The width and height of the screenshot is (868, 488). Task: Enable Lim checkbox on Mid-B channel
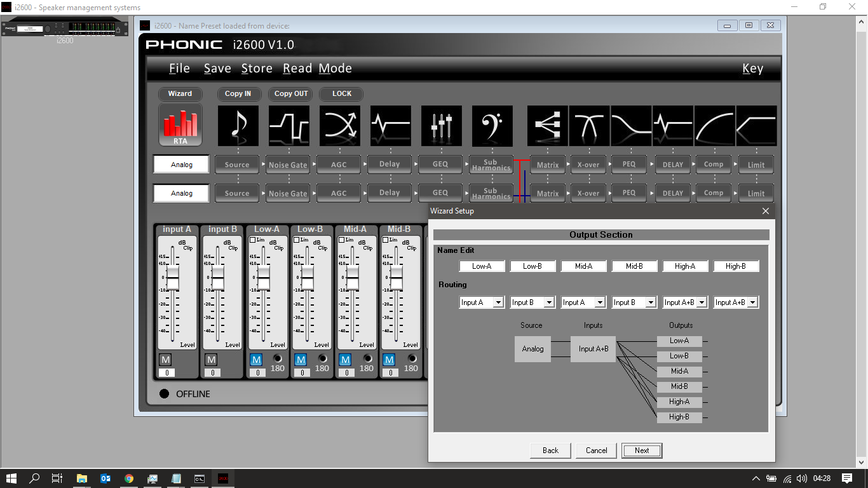coord(386,240)
